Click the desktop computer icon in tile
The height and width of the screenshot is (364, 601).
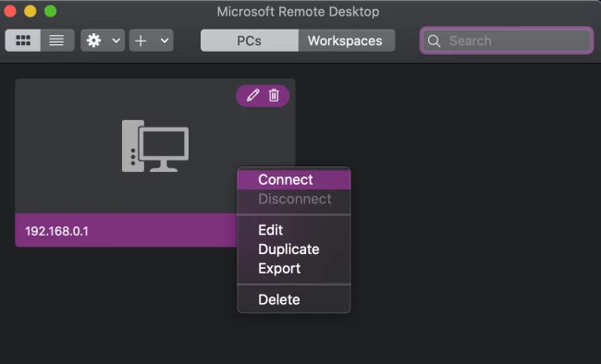click(x=155, y=146)
